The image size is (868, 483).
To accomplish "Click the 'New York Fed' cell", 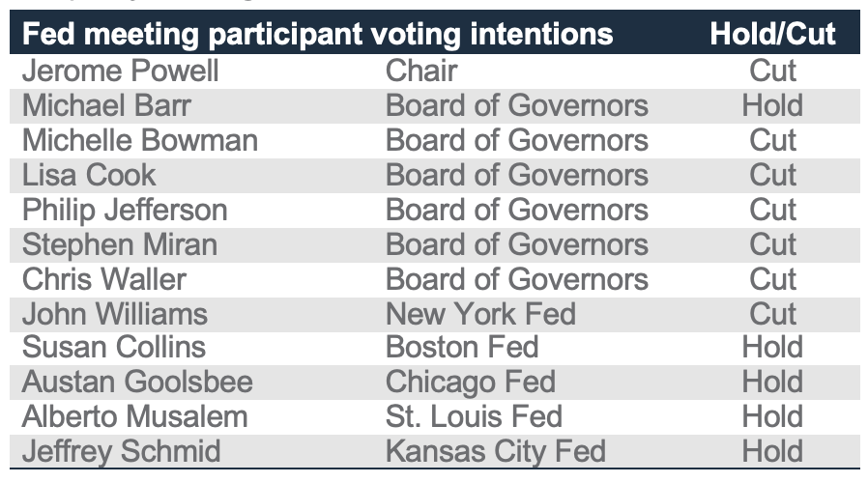I will pyautogui.click(x=480, y=314).
